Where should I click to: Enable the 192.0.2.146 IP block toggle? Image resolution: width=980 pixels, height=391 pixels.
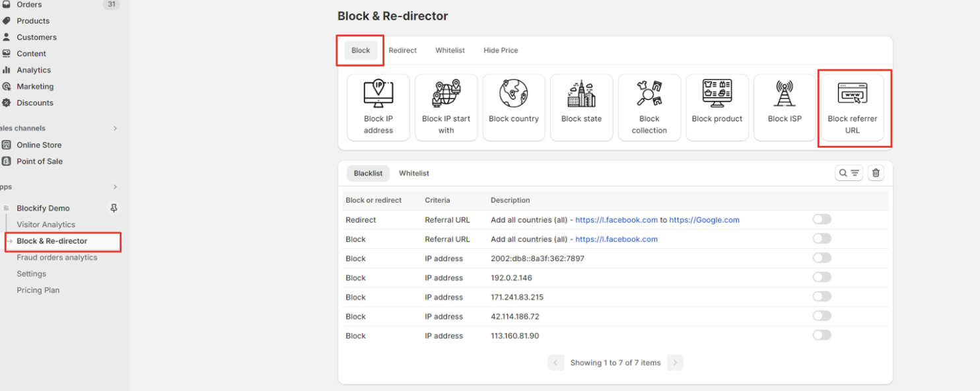pyautogui.click(x=822, y=277)
